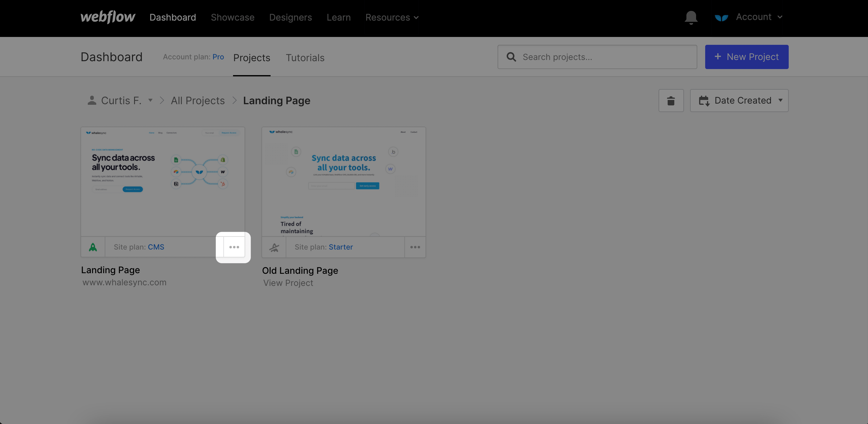Open the three-dot menu on Old Landing Page card

pyautogui.click(x=415, y=247)
